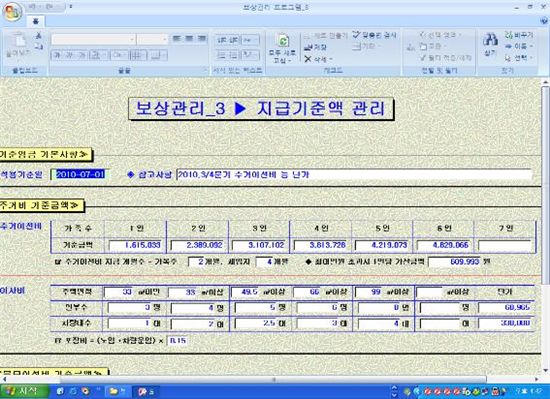The image size is (550, 399).
Task: Click the housing area field 66
Action: click(x=308, y=292)
